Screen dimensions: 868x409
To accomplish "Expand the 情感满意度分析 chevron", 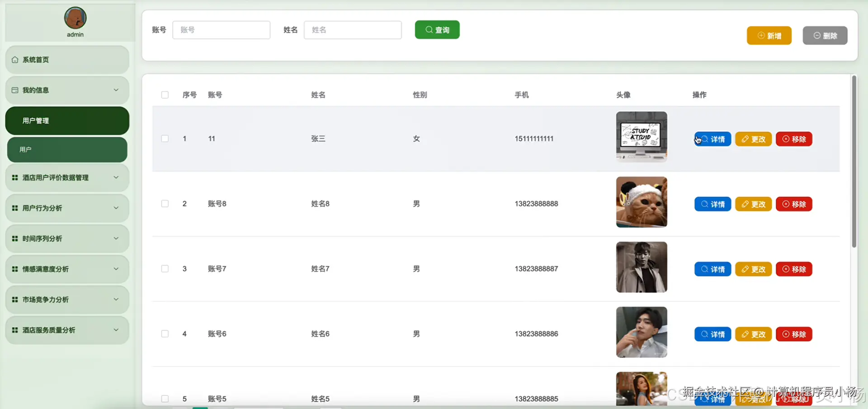I will (x=116, y=269).
